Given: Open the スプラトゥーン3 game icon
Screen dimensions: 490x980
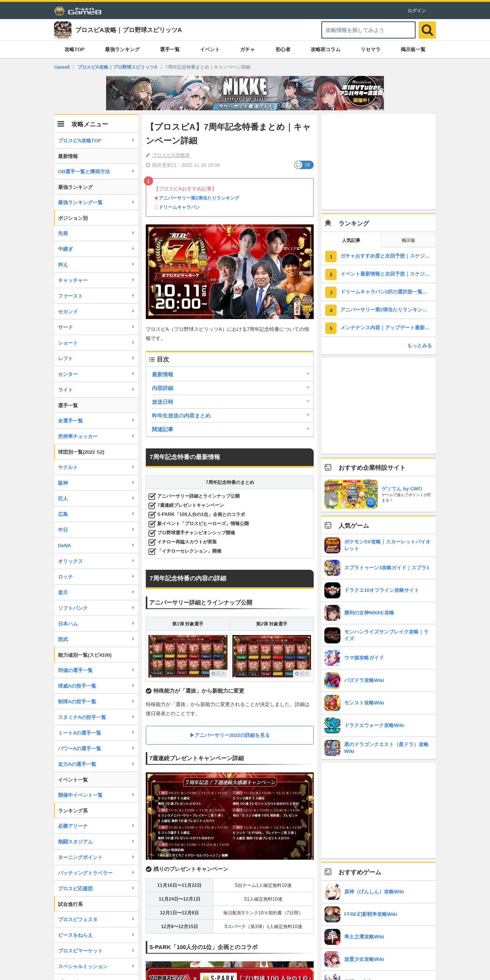Looking at the screenshot, I should [x=332, y=567].
